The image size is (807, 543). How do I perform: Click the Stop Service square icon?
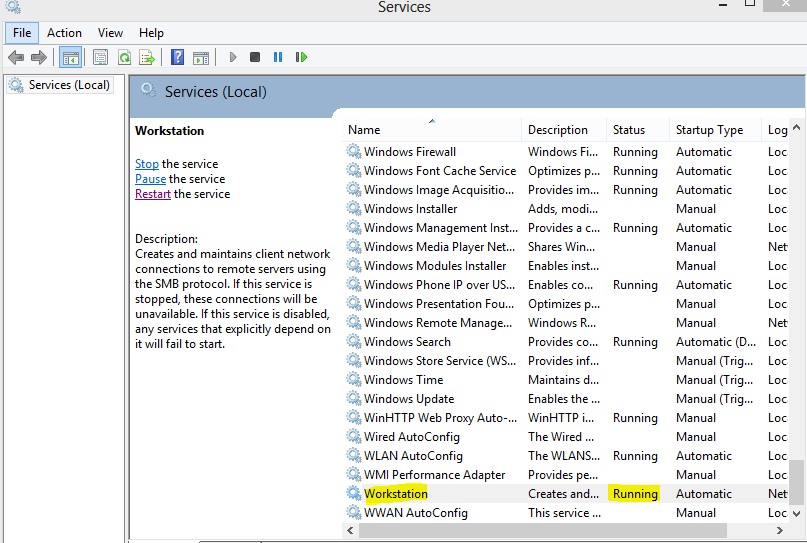[255, 57]
